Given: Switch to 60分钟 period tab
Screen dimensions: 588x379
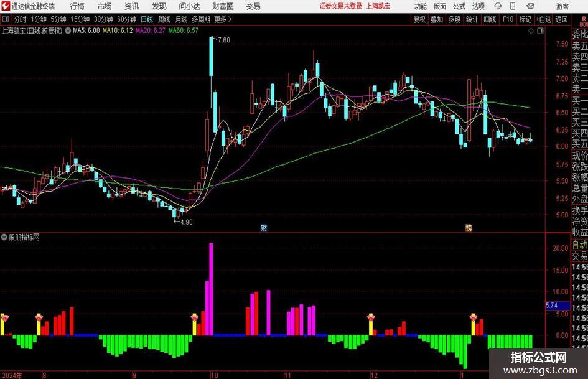Looking at the screenshot, I should tap(127, 19).
